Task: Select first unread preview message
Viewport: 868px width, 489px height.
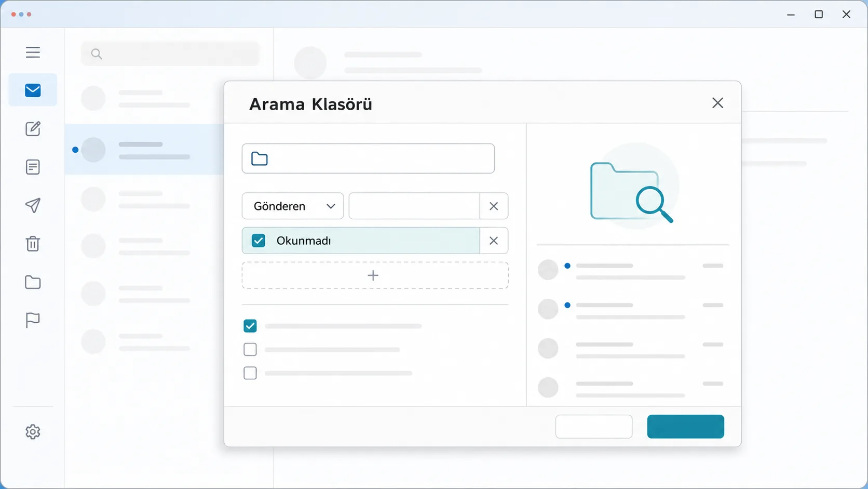Action: coord(631,271)
